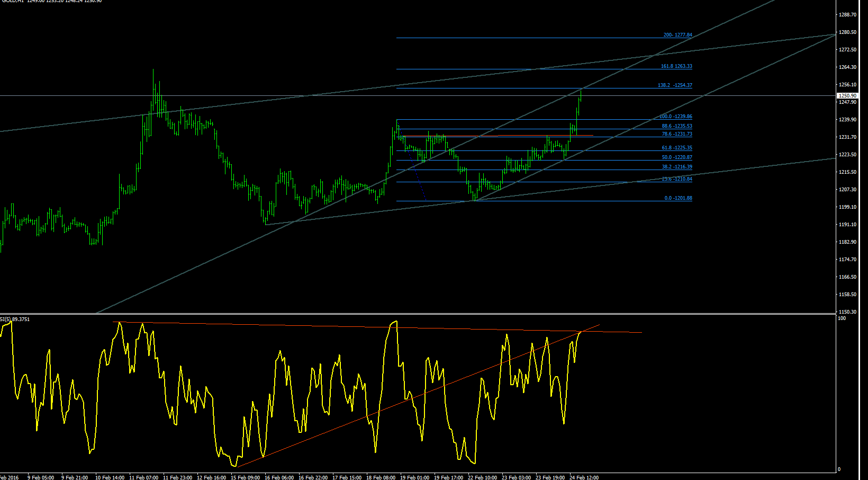Click the 1256.10 price axis value

847,85
